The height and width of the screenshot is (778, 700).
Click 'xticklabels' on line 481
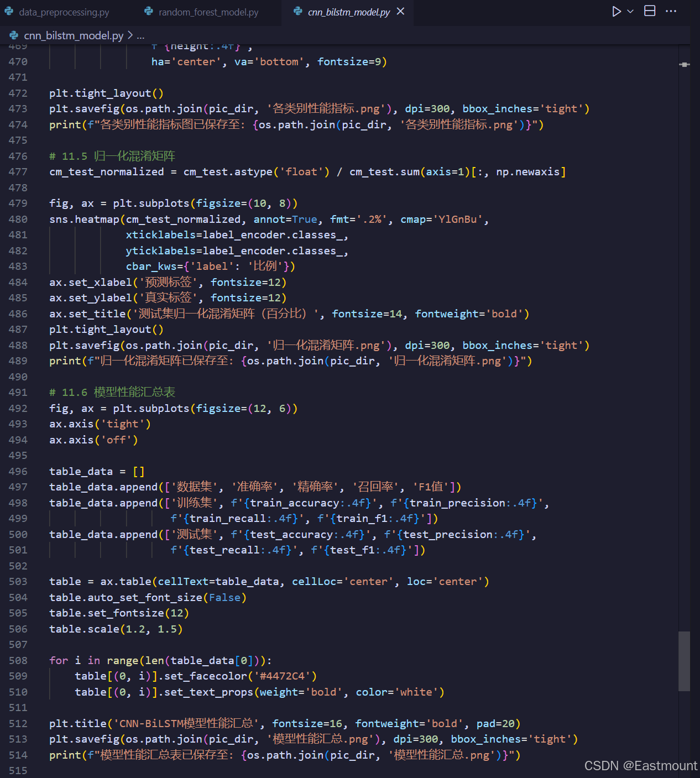coord(161,235)
